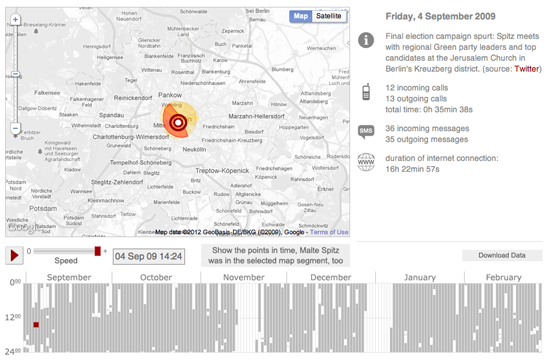Select the January month label in timeline
The width and height of the screenshot is (550, 362).
(420, 277)
